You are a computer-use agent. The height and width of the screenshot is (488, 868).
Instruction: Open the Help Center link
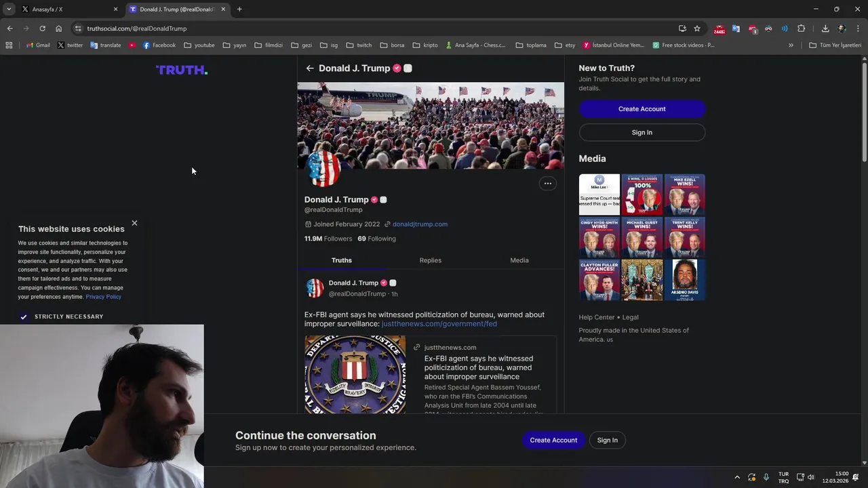coord(597,317)
